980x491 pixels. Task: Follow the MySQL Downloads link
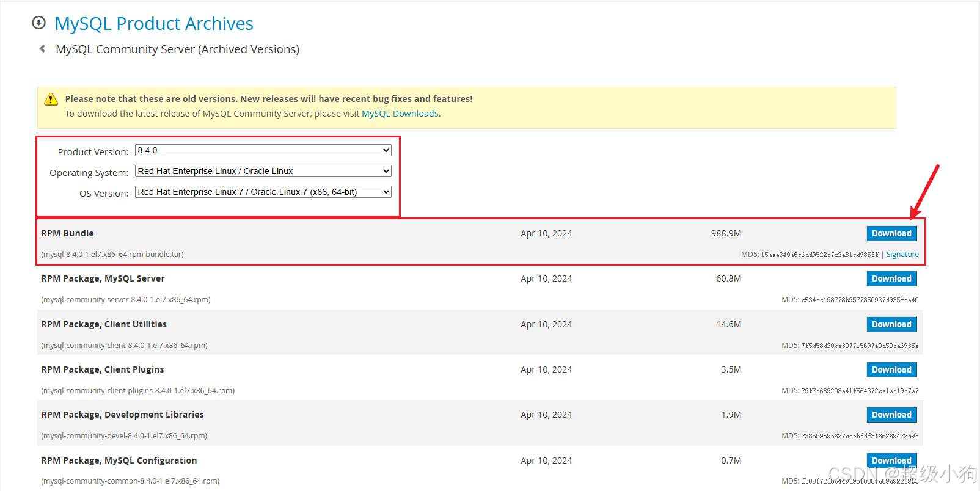click(400, 114)
